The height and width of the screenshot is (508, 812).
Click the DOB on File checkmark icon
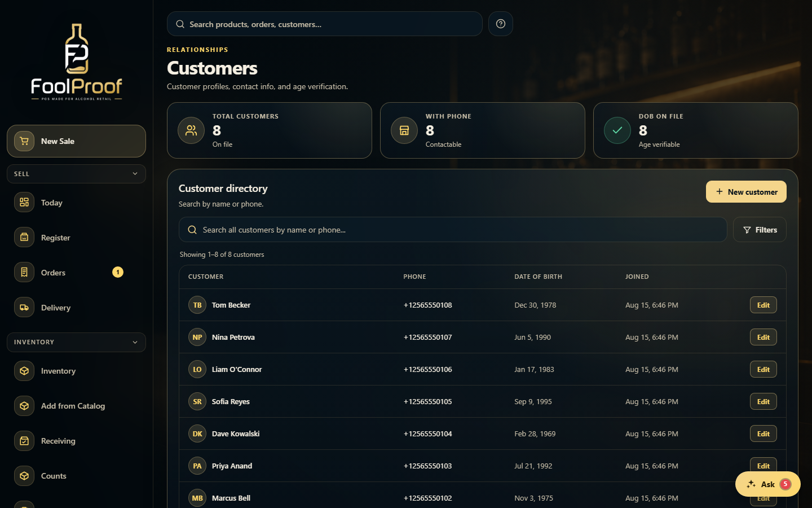pos(617,130)
